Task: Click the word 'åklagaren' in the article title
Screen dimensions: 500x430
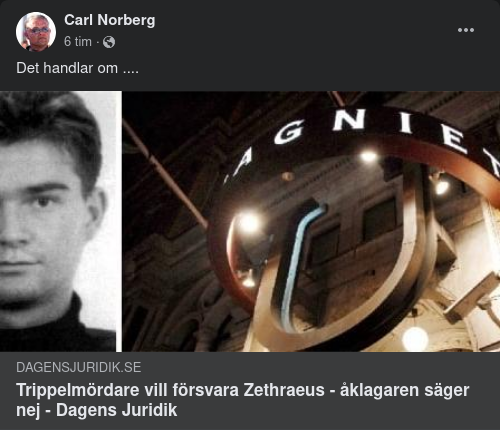Action: (379, 390)
